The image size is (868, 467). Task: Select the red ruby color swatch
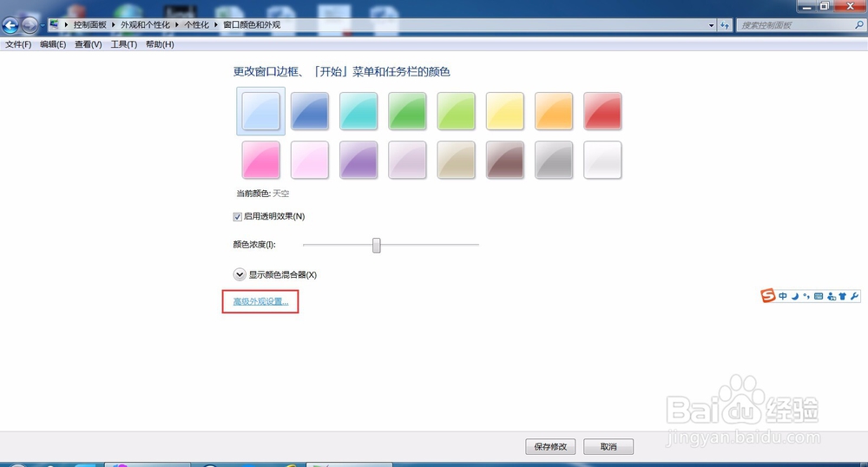tap(602, 111)
